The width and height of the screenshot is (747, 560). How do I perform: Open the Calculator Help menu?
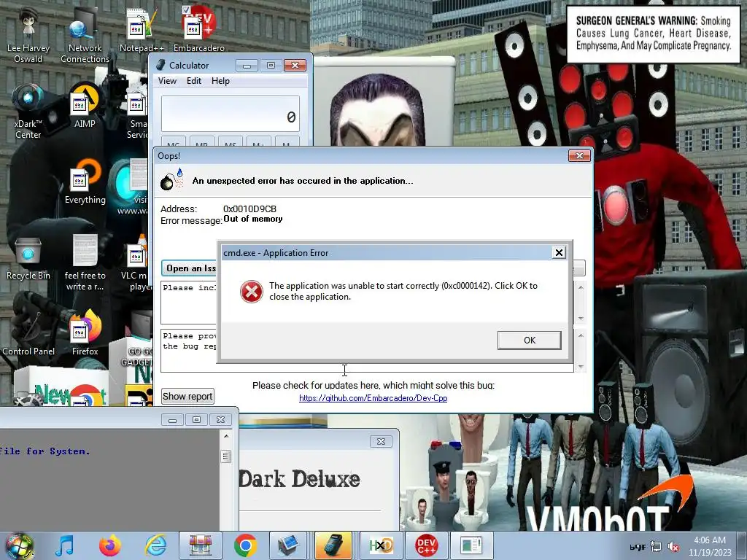(x=220, y=81)
